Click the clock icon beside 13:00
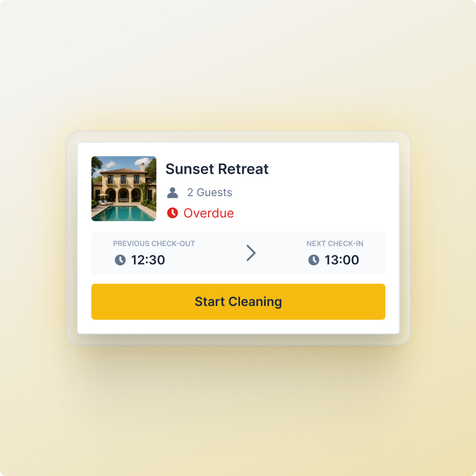This screenshot has height=476, width=476. (x=314, y=260)
